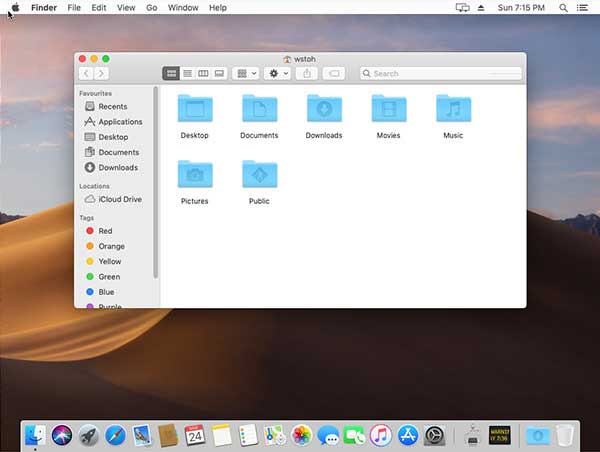Open Photos from the Dock

[302, 435]
